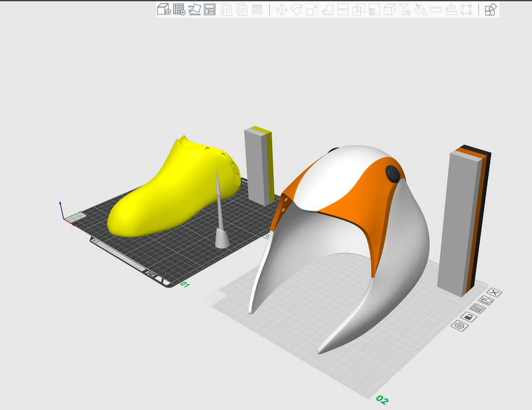The width and height of the screenshot is (532, 410).
Task: Toggle the lock on plate 02
Action: tap(469, 317)
